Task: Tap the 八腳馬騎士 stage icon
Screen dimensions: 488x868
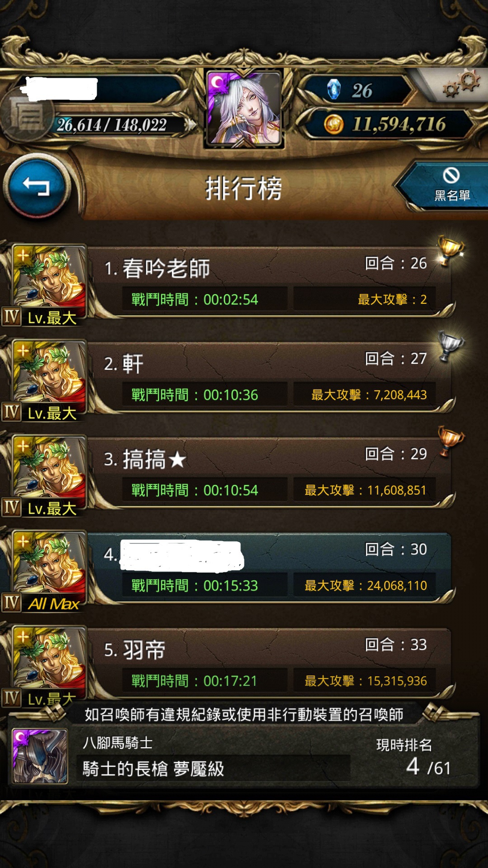Action: [40, 756]
